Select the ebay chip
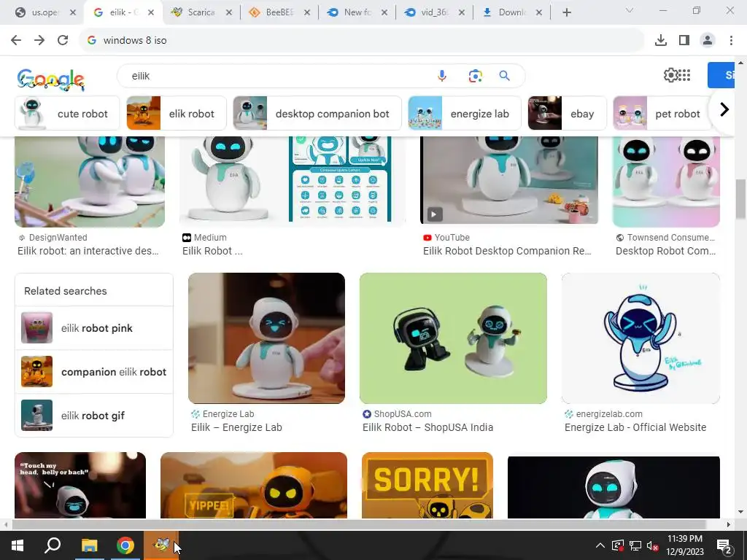 568,113
